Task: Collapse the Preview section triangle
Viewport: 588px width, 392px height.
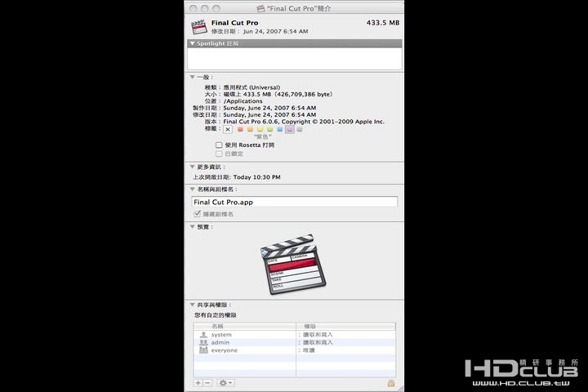Action: tap(193, 226)
